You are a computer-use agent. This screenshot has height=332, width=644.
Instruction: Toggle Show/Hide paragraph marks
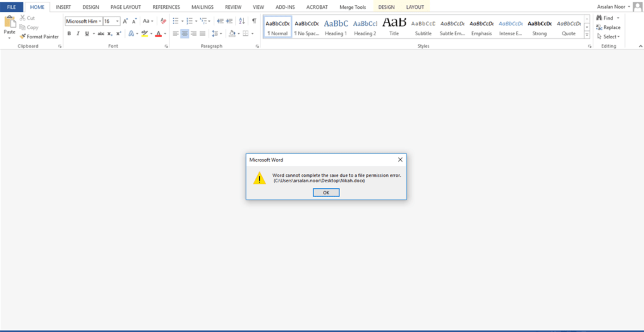click(x=254, y=21)
